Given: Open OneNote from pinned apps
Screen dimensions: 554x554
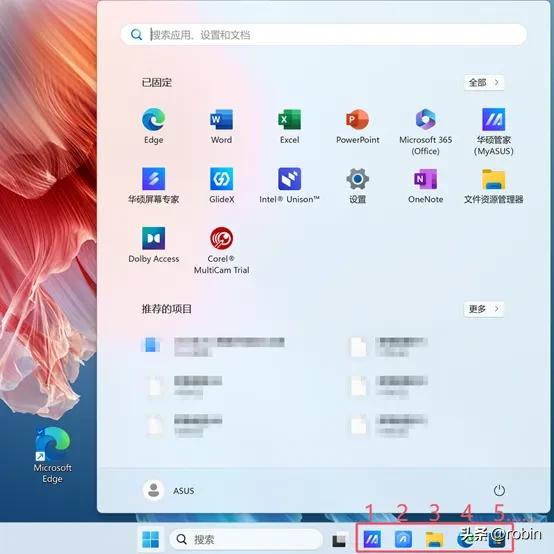Looking at the screenshot, I should click(425, 185).
